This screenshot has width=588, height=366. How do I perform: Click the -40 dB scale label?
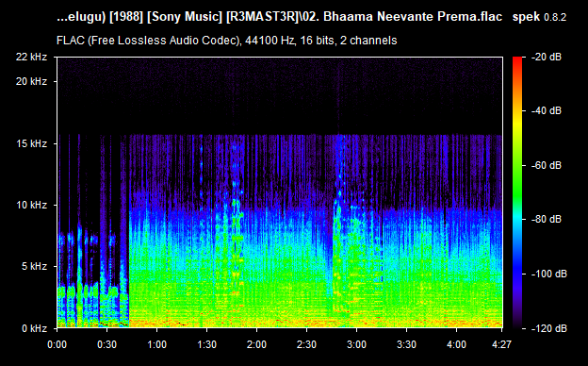coord(547,110)
